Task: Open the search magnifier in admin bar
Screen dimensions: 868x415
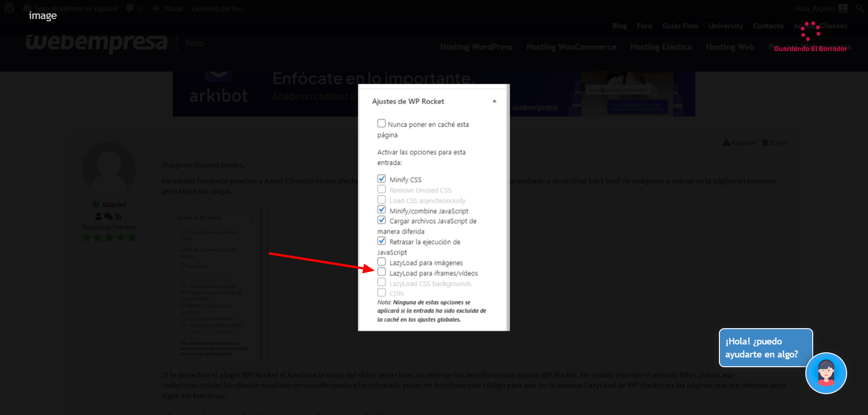Action: click(x=860, y=8)
